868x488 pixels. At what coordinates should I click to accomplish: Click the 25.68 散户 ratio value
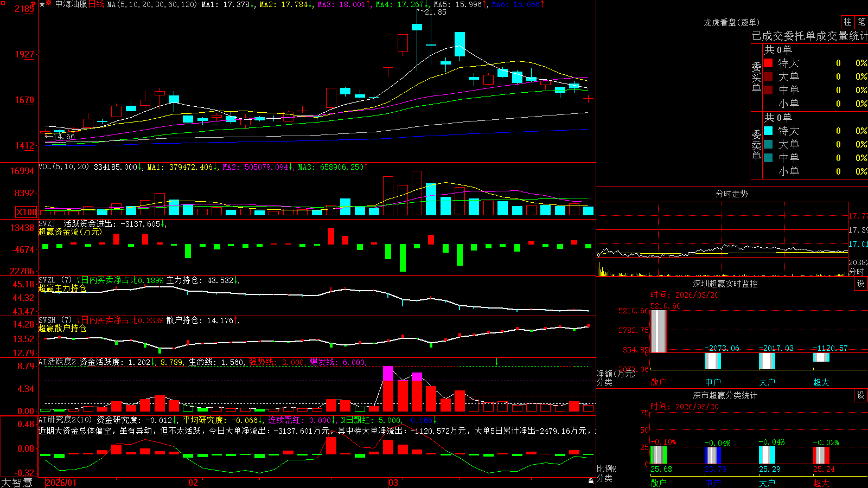pos(661,469)
